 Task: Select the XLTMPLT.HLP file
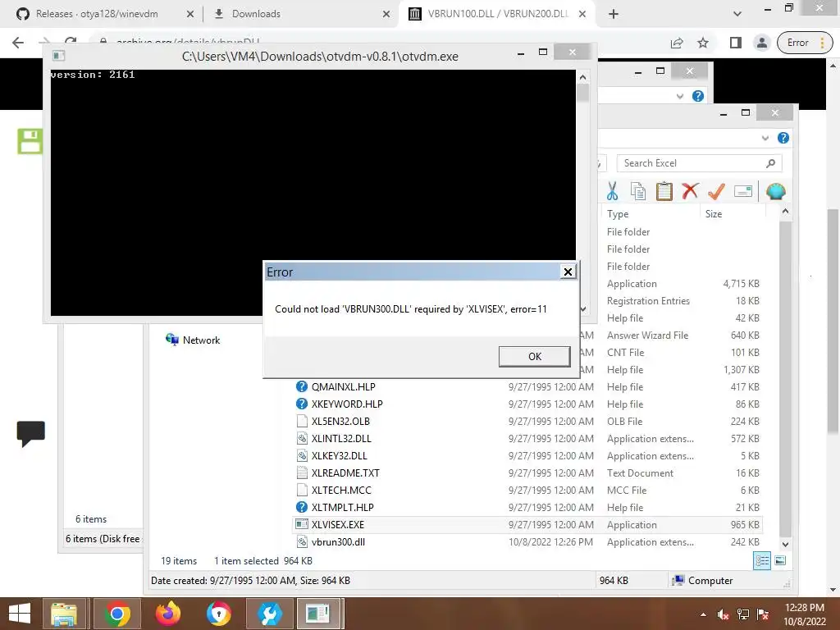[x=342, y=507]
